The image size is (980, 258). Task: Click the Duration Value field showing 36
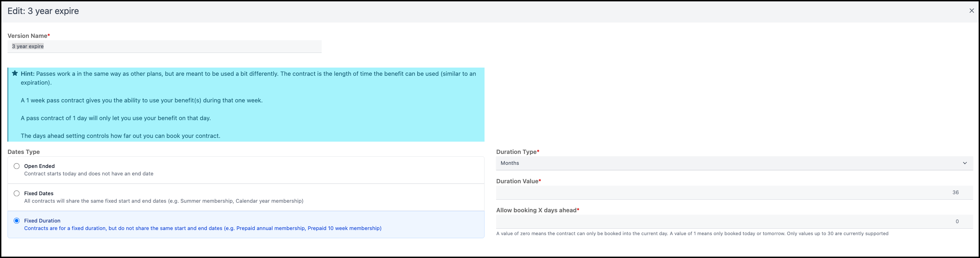[734, 192]
